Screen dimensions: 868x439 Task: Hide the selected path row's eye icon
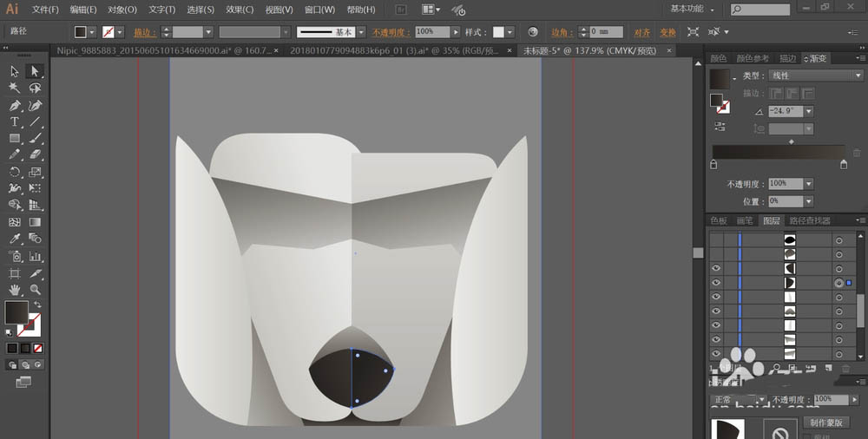tap(716, 282)
